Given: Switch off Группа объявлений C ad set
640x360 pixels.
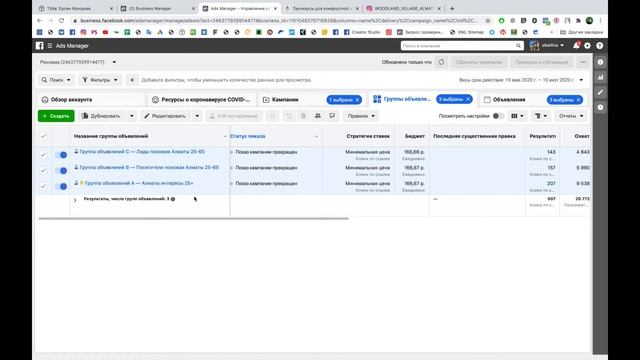Looking at the screenshot, I should (x=61, y=155).
